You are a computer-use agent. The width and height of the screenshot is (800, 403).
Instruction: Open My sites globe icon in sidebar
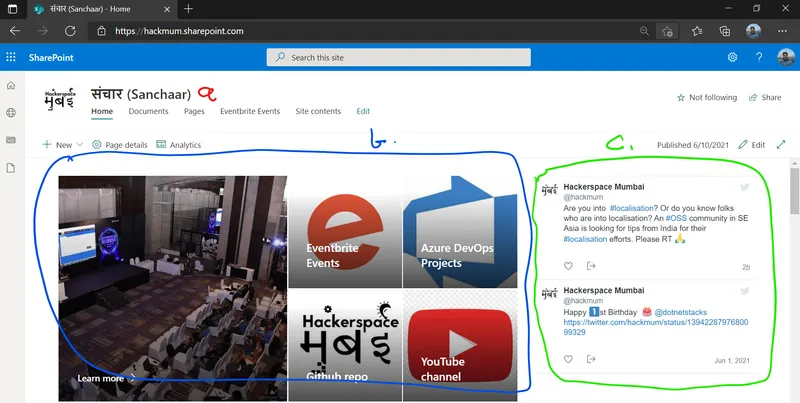point(11,114)
